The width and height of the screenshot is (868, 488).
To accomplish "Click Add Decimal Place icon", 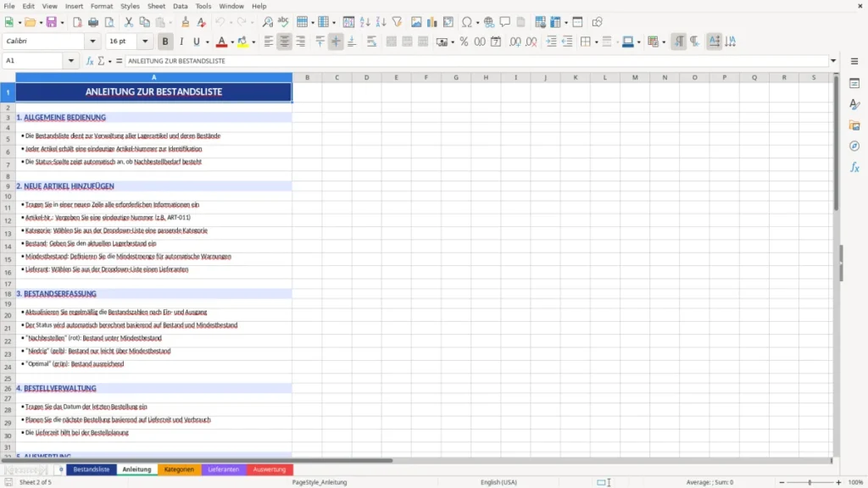I will (515, 42).
